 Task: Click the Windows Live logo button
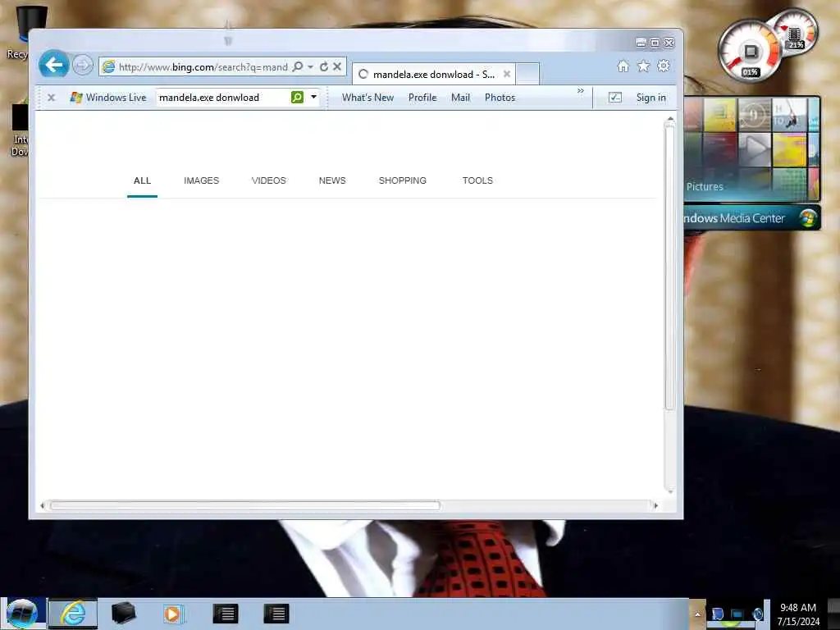[x=108, y=98]
